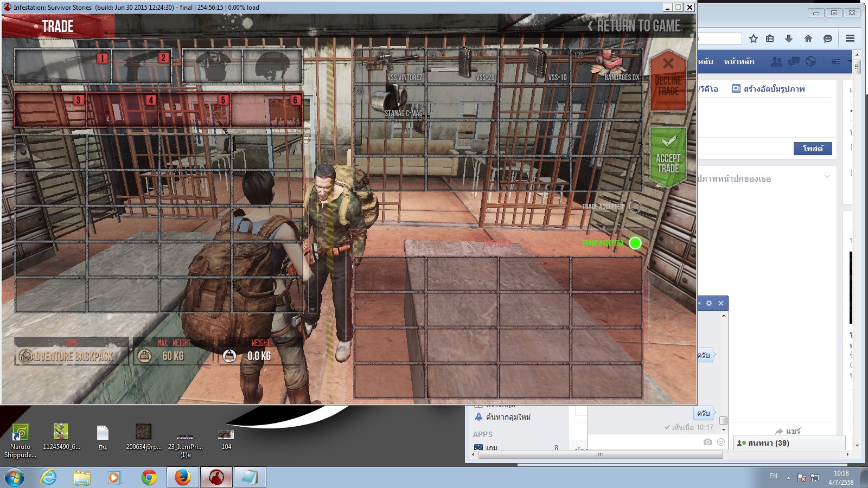Open Facebook friend requests icon
The height and width of the screenshot is (488, 868).
pos(776,61)
